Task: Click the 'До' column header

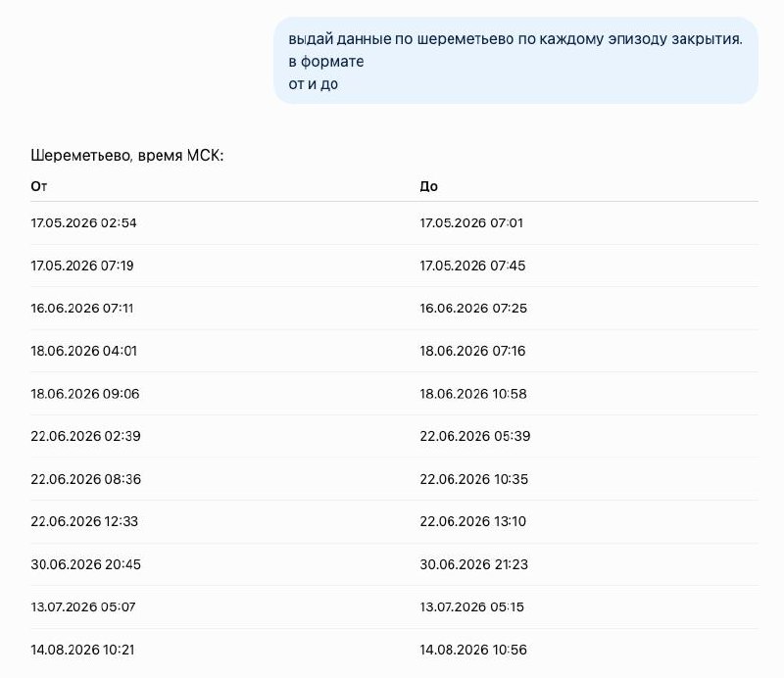Action: click(428, 186)
